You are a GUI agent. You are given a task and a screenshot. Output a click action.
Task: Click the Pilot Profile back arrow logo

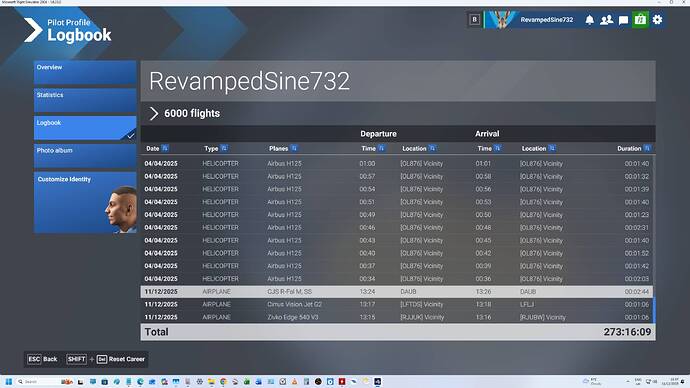coord(33,30)
